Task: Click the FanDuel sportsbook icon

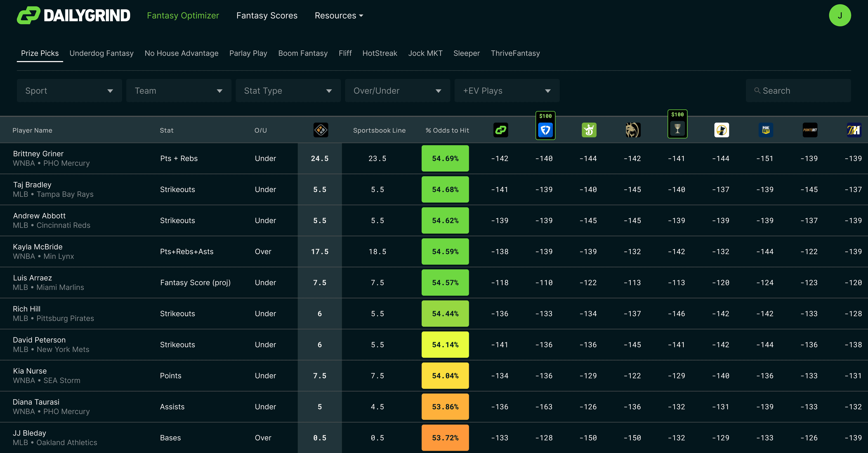Action: 545,130
